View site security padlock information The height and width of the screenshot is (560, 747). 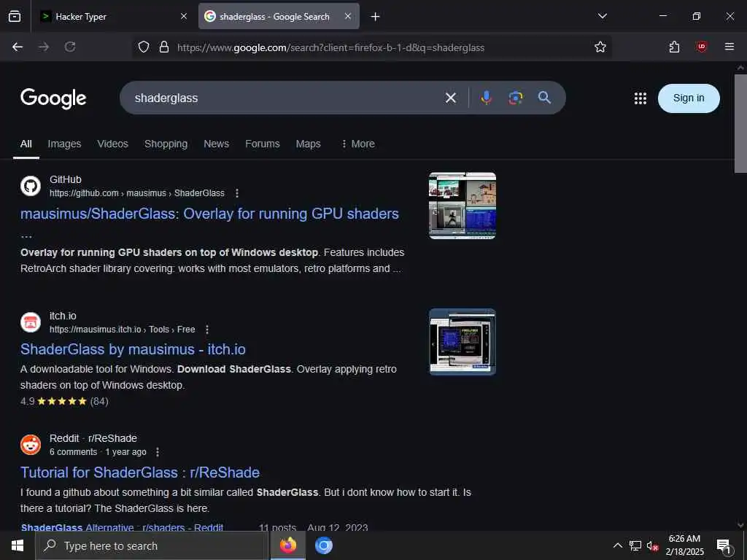point(164,47)
